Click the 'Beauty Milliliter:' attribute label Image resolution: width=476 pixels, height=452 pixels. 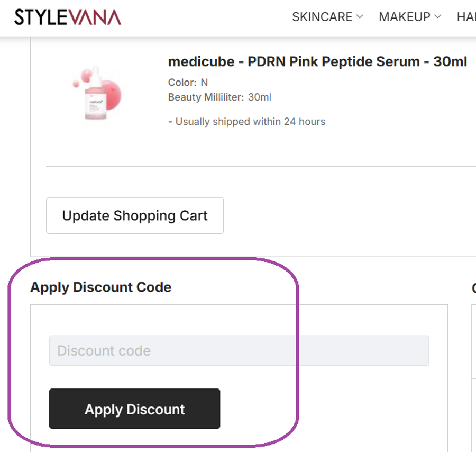coord(206,97)
